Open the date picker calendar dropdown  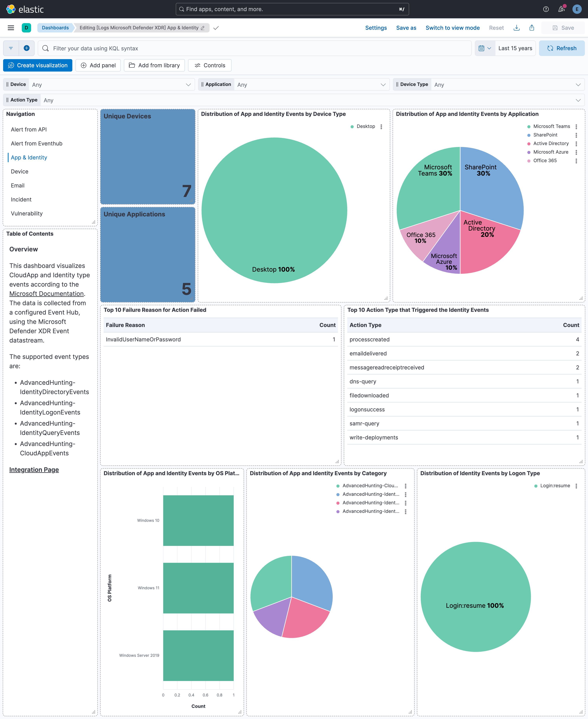(485, 48)
